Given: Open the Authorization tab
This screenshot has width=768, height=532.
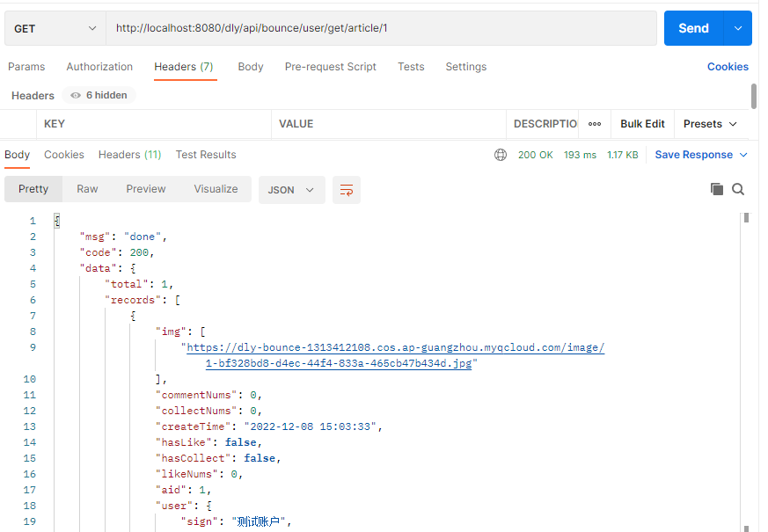Looking at the screenshot, I should [x=99, y=67].
